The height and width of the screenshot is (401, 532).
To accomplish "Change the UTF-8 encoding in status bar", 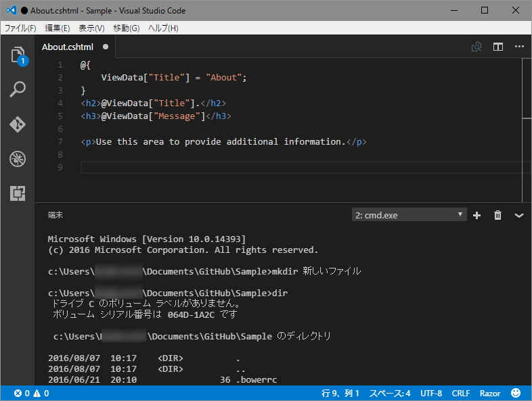I will 431,393.
